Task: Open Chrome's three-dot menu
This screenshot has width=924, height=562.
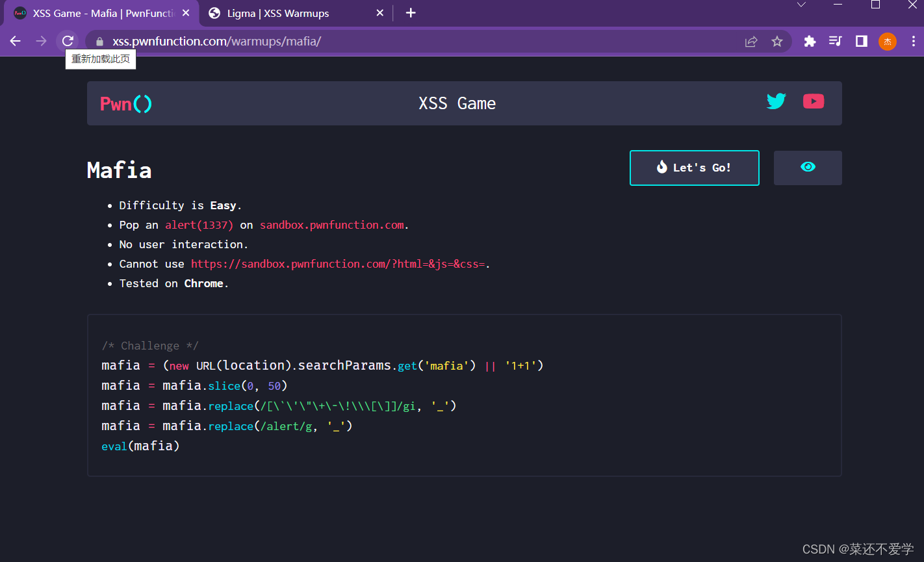Action: (x=914, y=42)
